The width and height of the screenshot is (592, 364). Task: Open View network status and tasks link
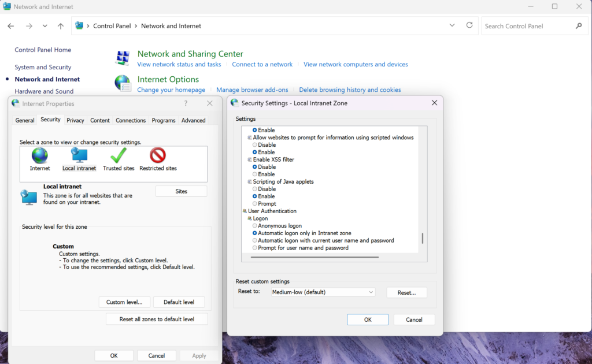coord(179,64)
